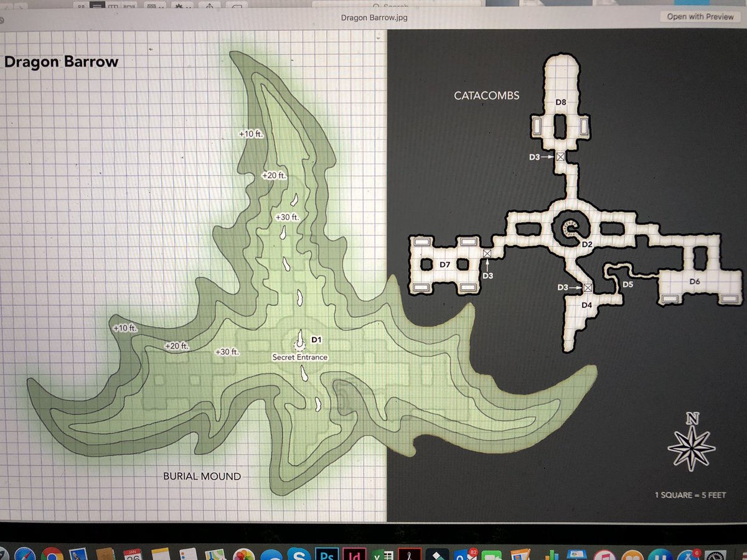
Task: Select the Finder list view button
Action: pyautogui.click(x=96, y=4)
